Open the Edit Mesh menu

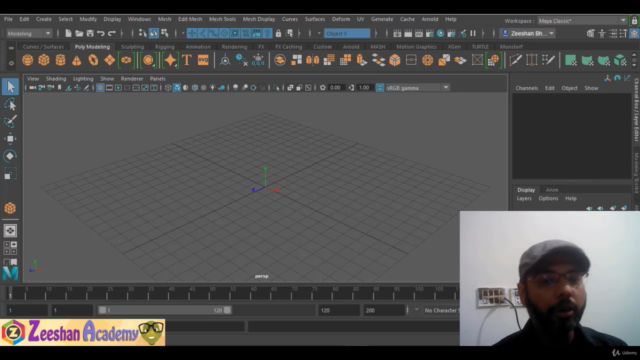[x=190, y=19]
